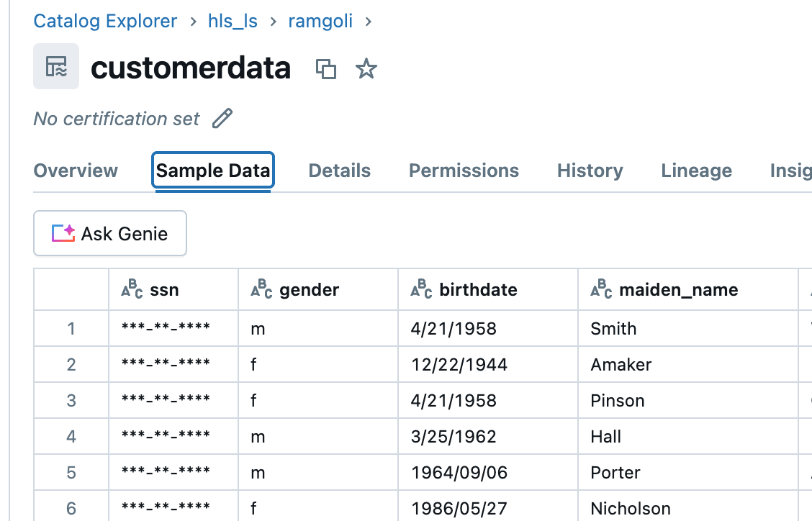812x521 pixels.
Task: View the History tab
Action: pyautogui.click(x=590, y=171)
